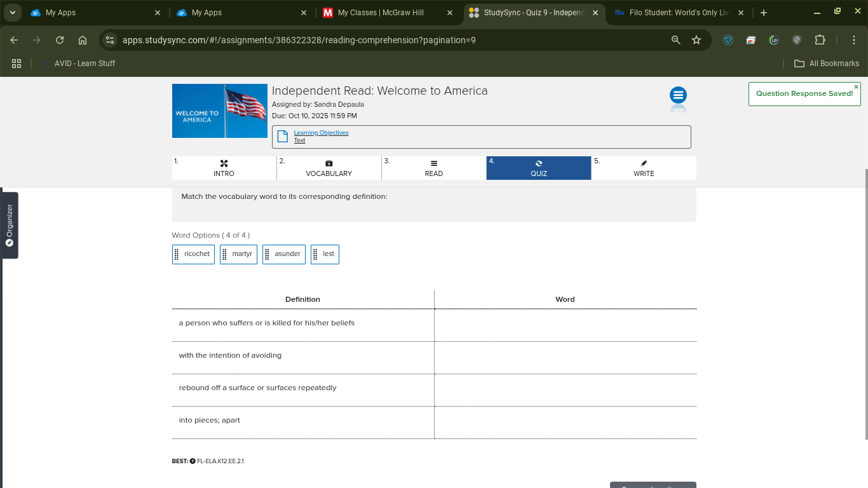Bookmark the page with the star icon
Screen dimensions: 868x488
click(696, 40)
